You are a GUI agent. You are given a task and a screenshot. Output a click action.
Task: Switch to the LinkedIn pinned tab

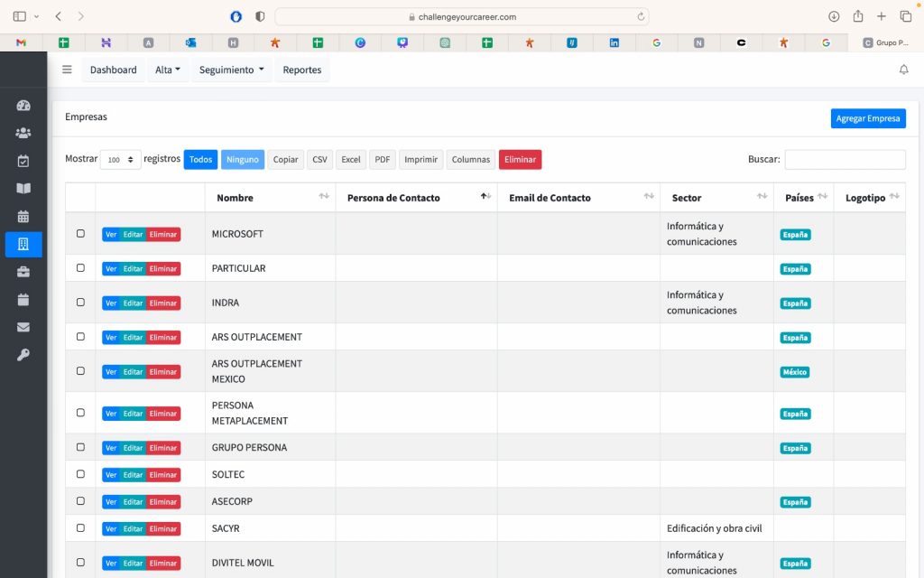[x=614, y=42]
